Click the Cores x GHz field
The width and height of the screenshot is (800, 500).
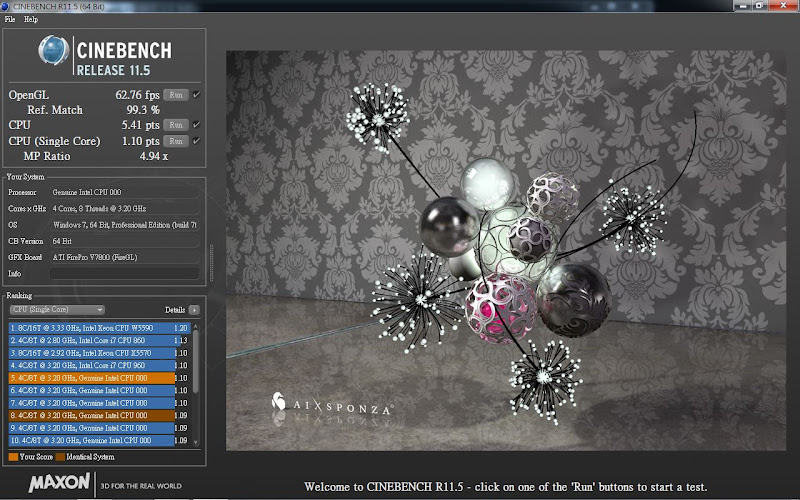click(124, 209)
